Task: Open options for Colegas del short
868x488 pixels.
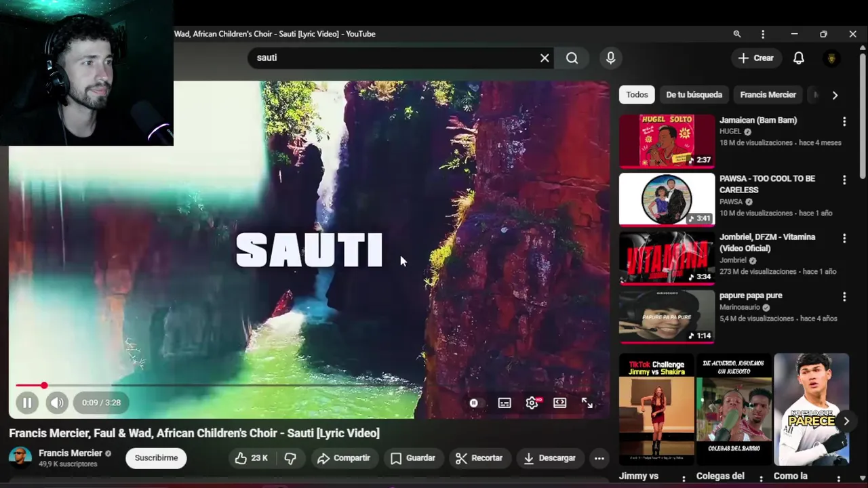Action: point(760,478)
